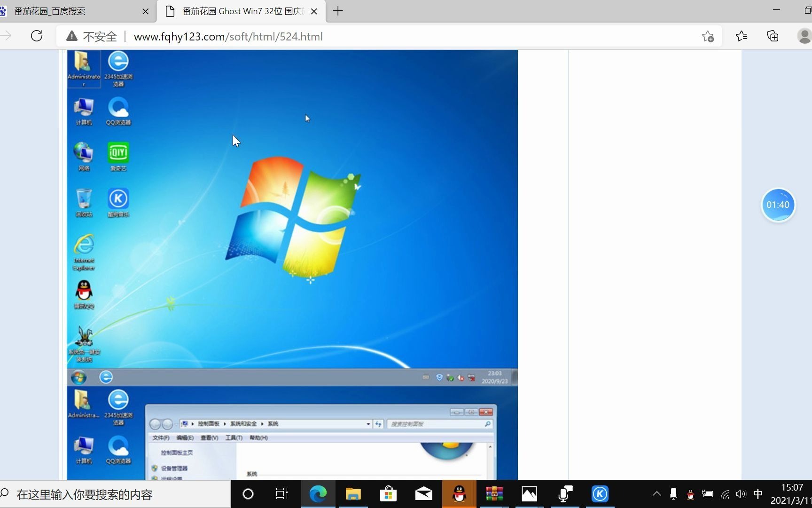Click the back-forward arrow in Edge toolbar
The width and height of the screenshot is (812, 508).
coord(6,36)
